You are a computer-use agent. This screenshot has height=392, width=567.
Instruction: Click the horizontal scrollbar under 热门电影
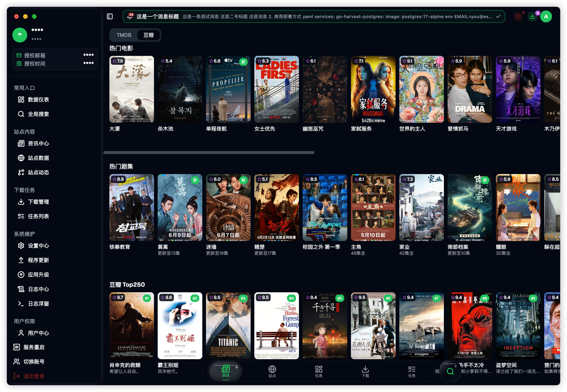209,152
